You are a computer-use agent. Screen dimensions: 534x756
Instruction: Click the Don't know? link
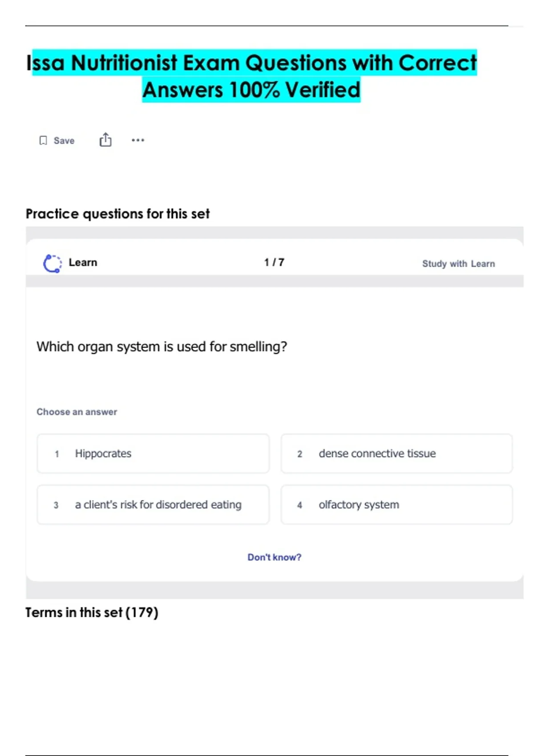[274, 557]
